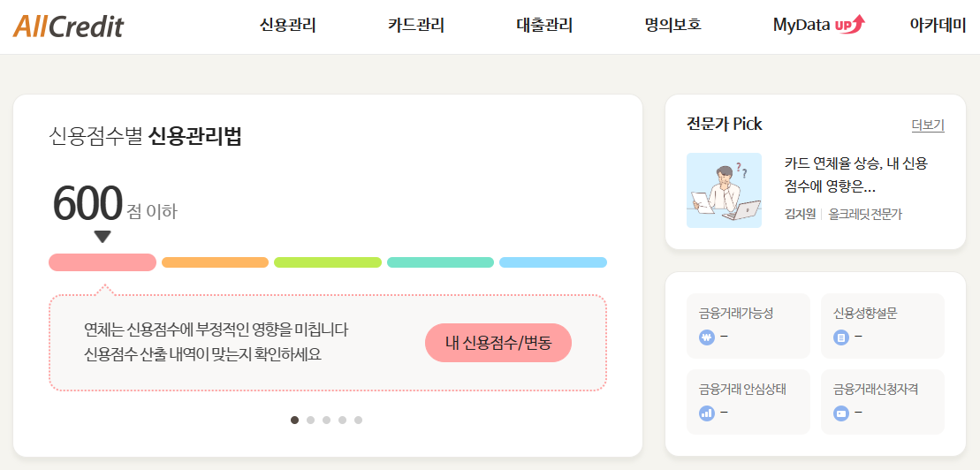
Task: Select the sky blue score range bar
Action: tap(553, 262)
